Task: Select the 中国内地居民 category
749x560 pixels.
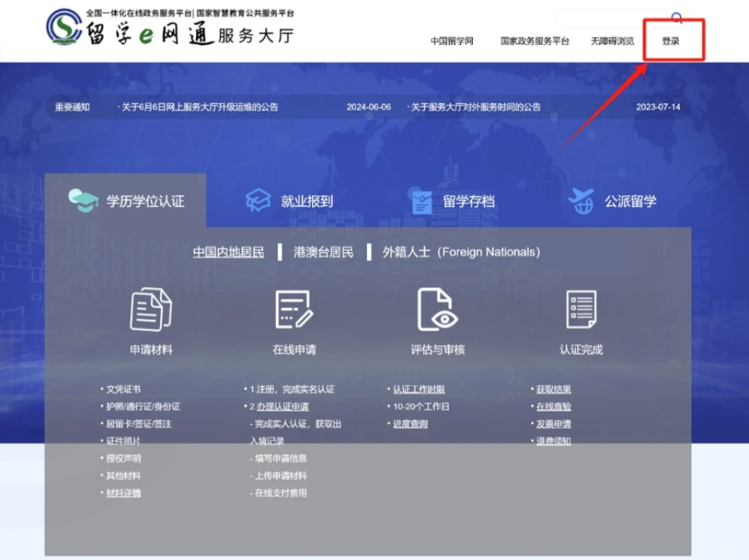Action: coord(229,252)
